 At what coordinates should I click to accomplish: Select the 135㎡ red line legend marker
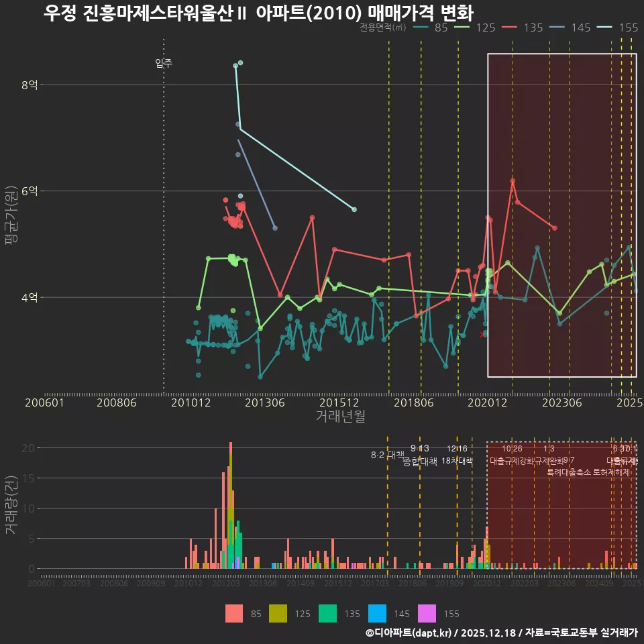click(511, 28)
